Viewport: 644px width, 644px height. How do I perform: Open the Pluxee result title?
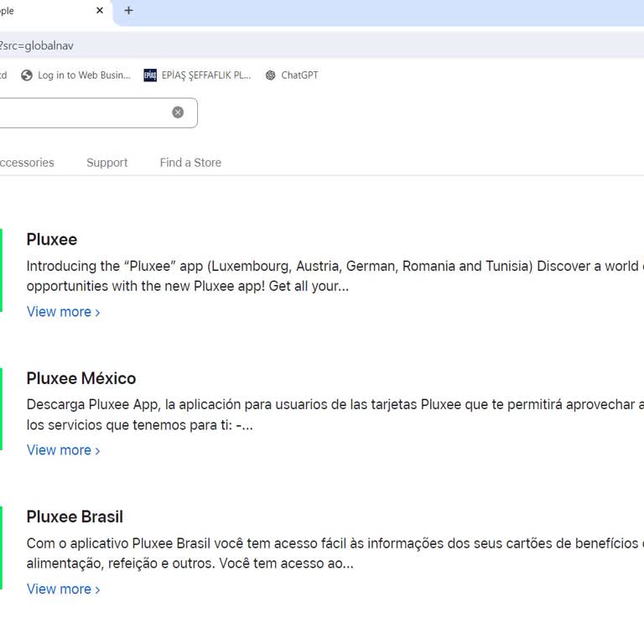[51, 240]
